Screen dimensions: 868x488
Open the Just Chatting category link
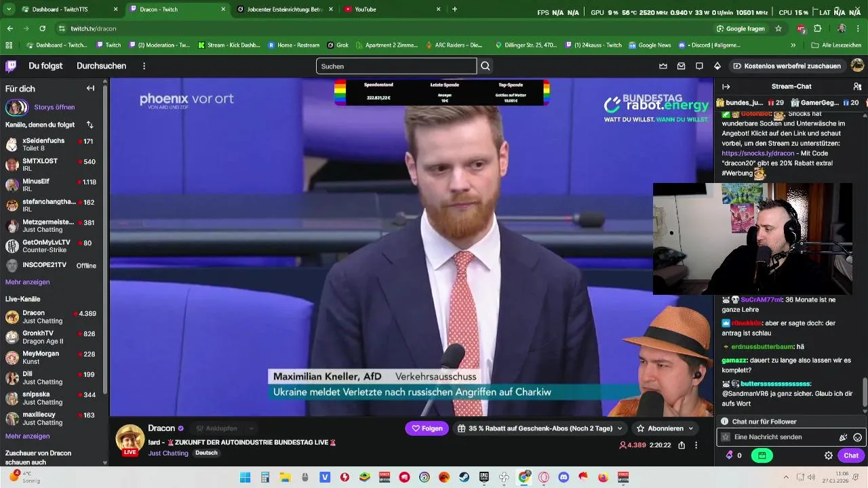click(168, 453)
